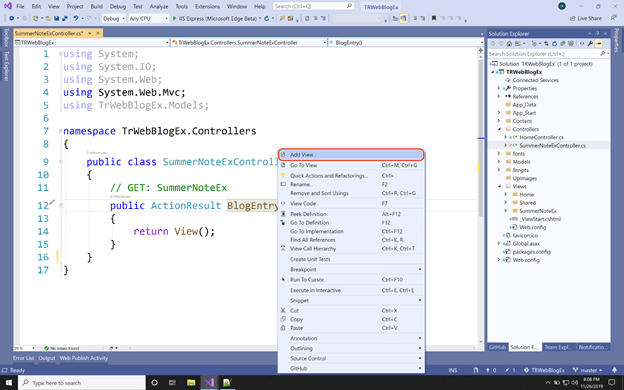
Task: Expand HomeController.cs node
Action: click(x=506, y=137)
